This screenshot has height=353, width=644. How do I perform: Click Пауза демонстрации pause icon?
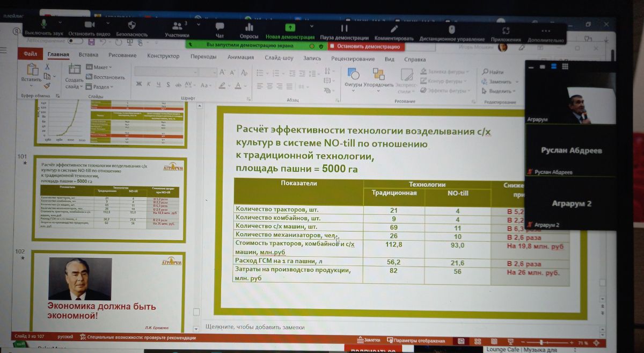344,27
